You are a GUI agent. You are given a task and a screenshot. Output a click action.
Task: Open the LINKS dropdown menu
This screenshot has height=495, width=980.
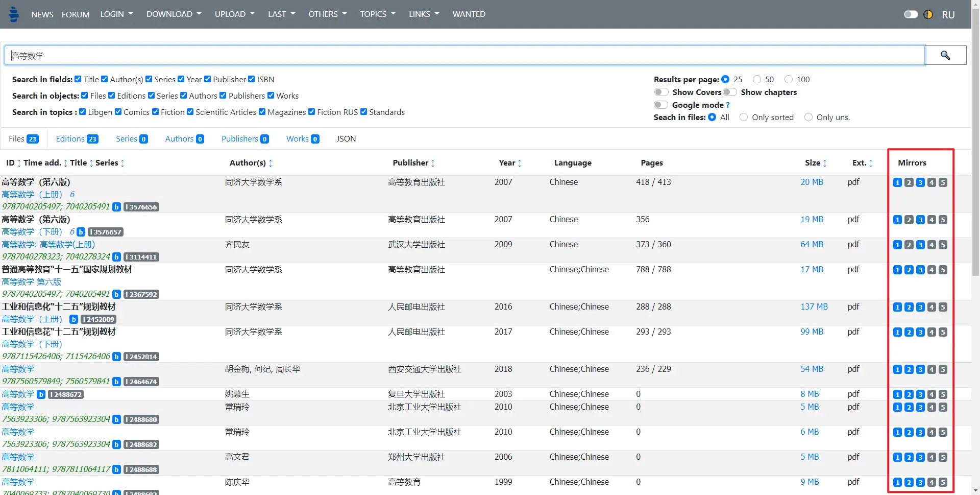click(424, 14)
